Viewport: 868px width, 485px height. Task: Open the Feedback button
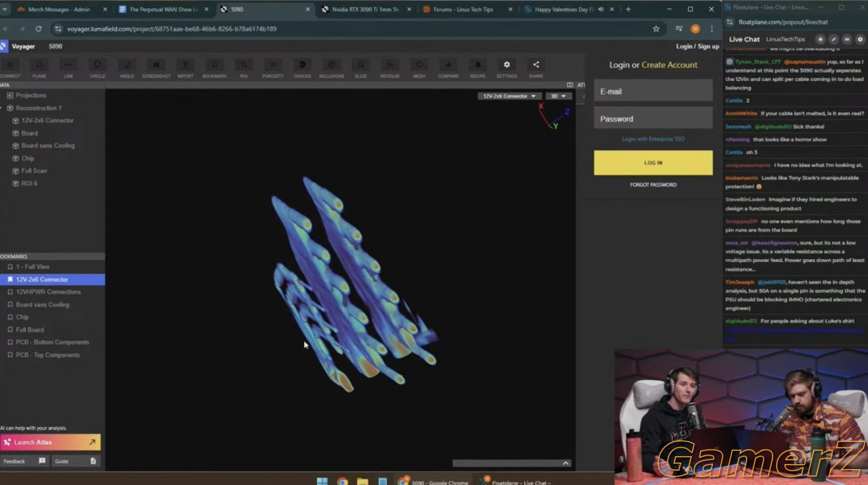24,461
